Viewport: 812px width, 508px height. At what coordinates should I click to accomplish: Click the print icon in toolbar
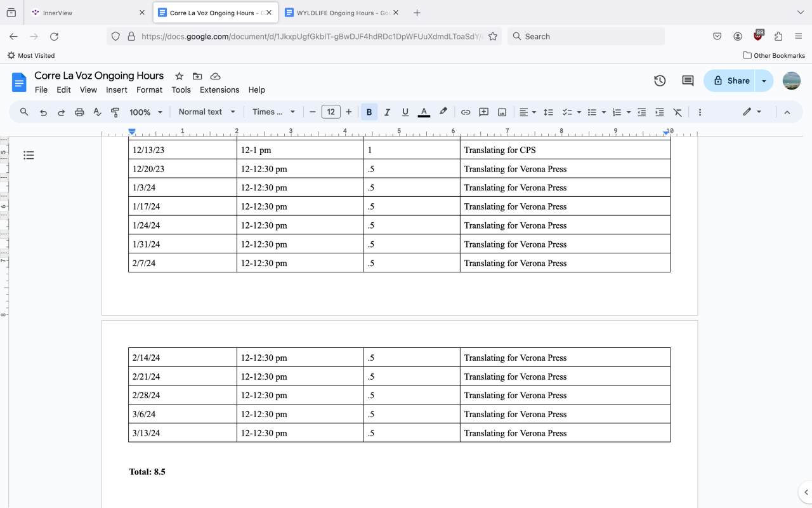79,112
